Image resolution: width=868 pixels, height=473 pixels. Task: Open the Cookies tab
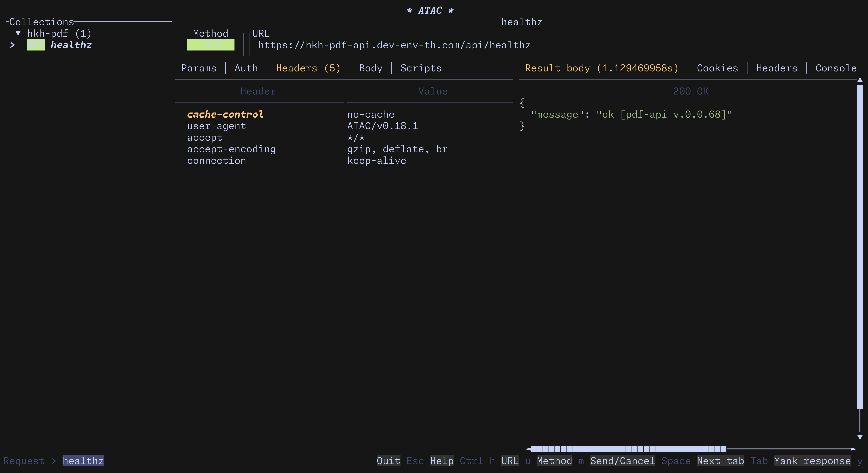718,68
